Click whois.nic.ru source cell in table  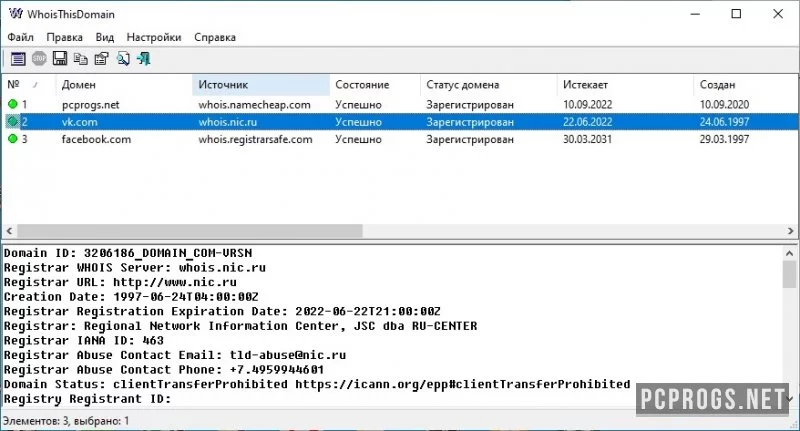click(x=228, y=122)
